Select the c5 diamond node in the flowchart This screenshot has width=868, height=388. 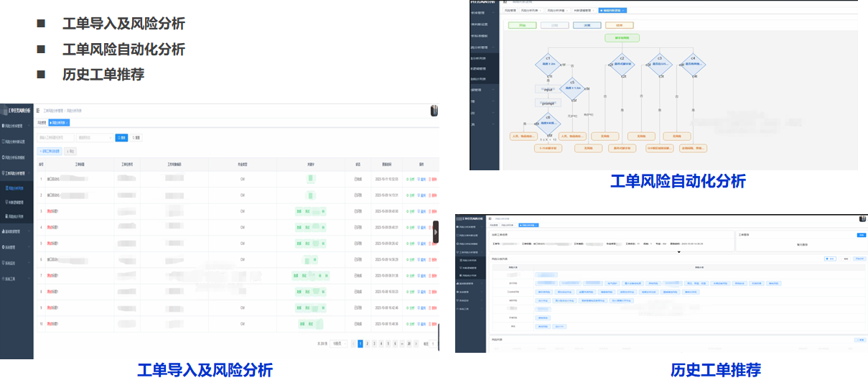pos(572,88)
